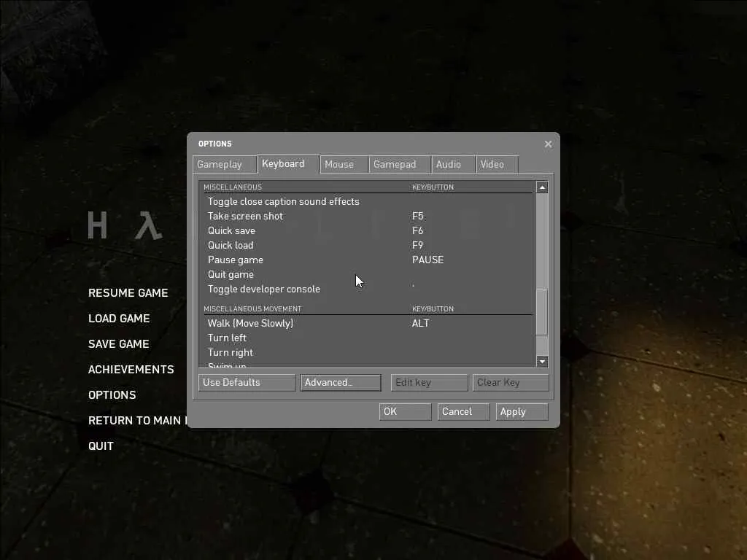Screen dimensions: 747x560
Task: Open Save Game from main menu
Action: (119, 344)
